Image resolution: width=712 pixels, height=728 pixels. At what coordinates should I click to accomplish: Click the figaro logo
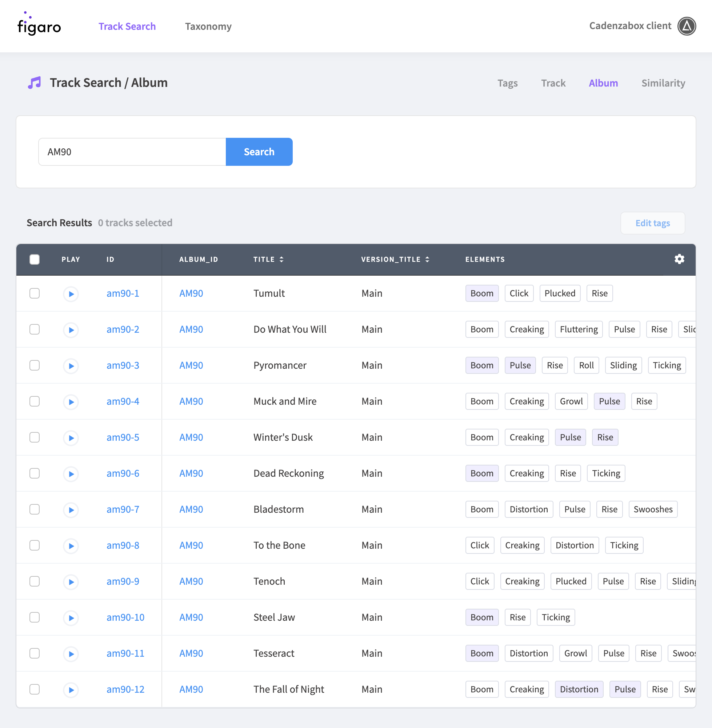(39, 24)
